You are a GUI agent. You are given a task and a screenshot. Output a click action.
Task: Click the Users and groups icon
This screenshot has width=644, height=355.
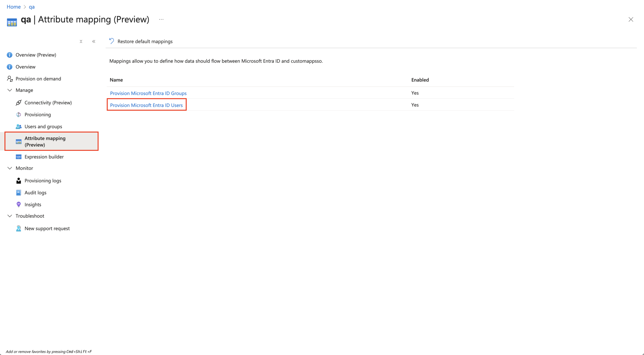(x=18, y=126)
